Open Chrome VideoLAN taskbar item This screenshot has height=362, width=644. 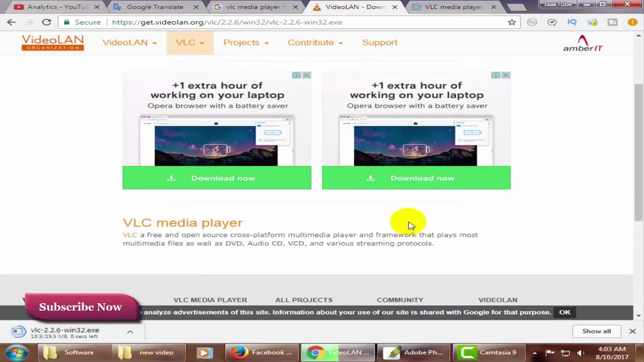pyautogui.click(x=338, y=352)
